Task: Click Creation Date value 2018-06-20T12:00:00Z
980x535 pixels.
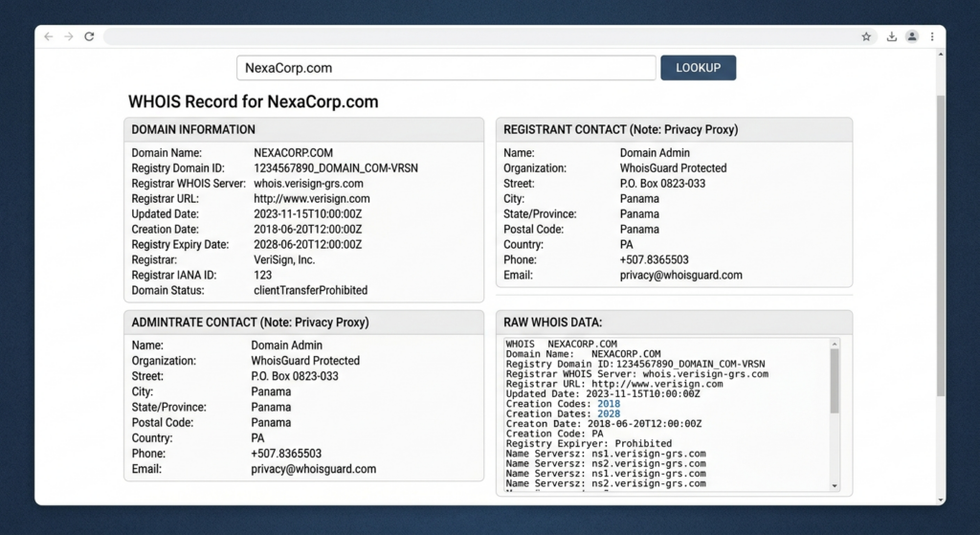Action: pyautogui.click(x=307, y=230)
